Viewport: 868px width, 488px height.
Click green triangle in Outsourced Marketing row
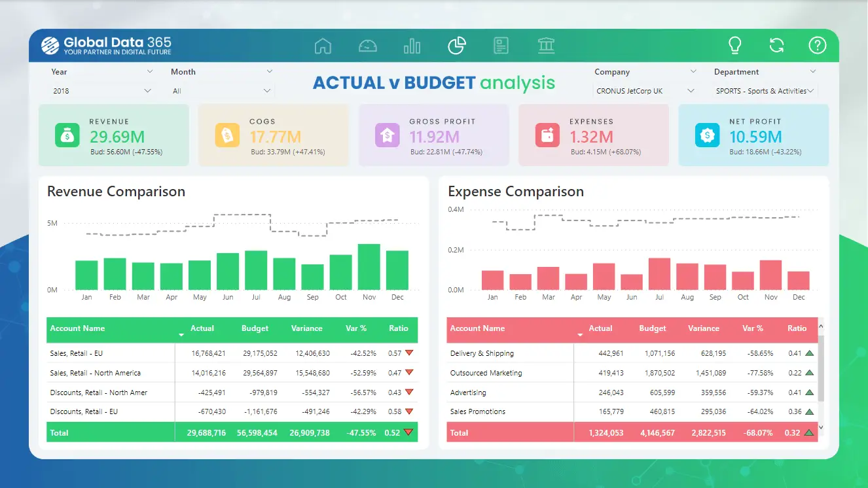pos(809,373)
